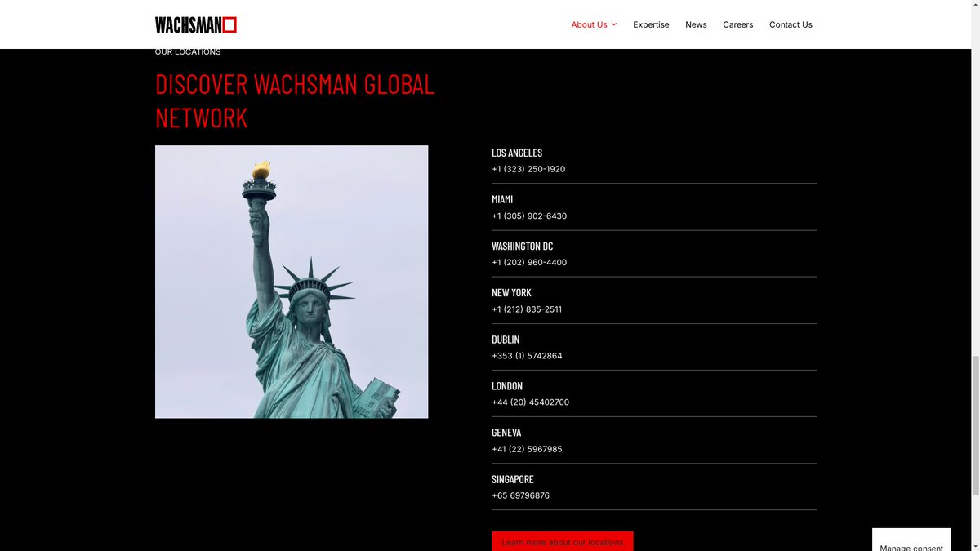
Task: Open the Wachsman logo homepage link
Action: pos(196,24)
